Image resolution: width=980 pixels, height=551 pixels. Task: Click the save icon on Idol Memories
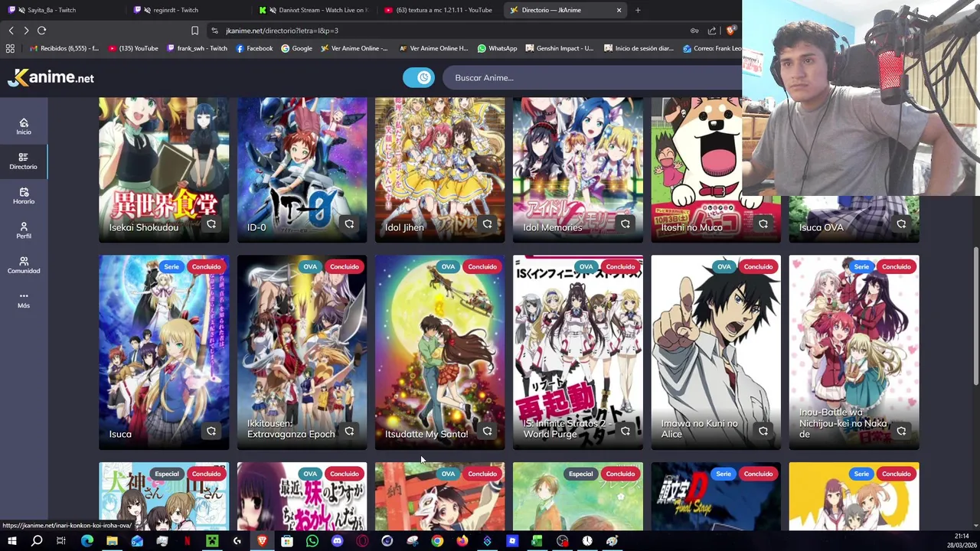626,224
